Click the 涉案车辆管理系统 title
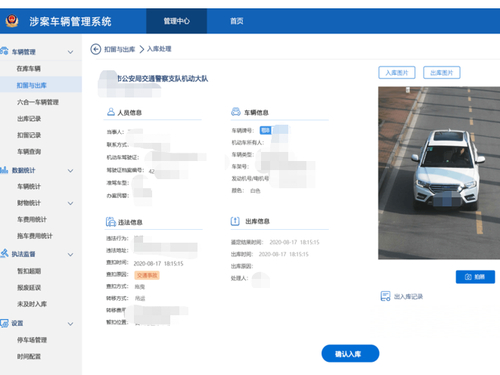The image size is (500, 375). (70, 21)
